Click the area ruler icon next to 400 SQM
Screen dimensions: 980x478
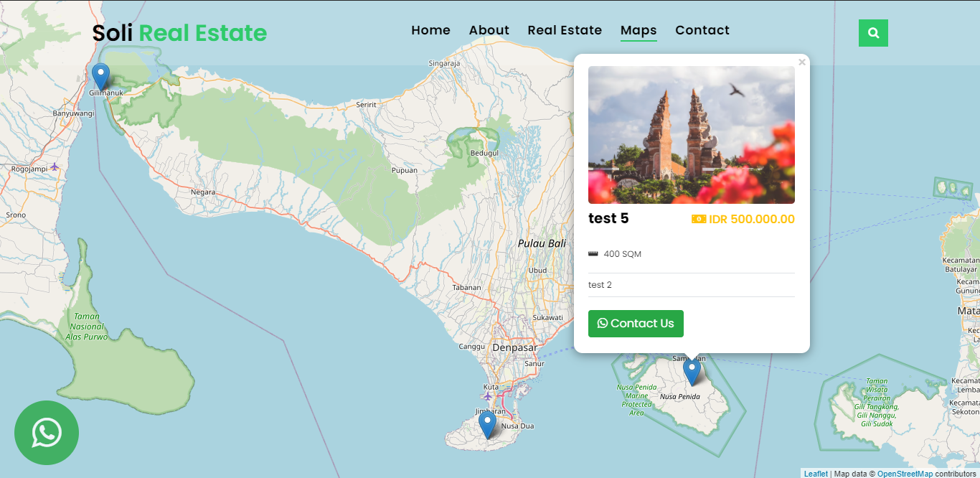593,253
